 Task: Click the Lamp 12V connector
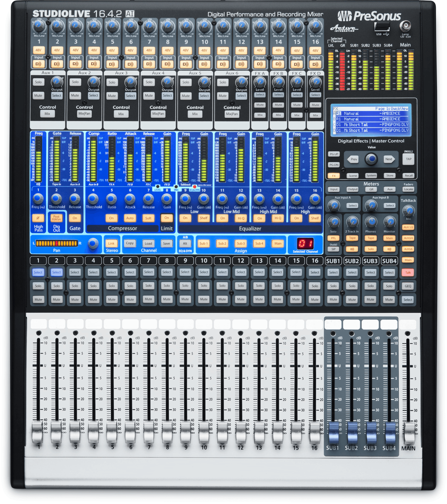405,26
